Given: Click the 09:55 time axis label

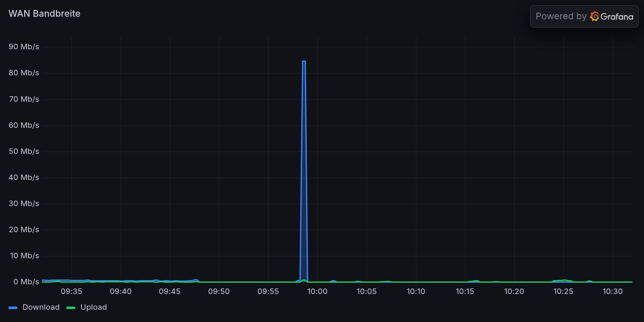Looking at the screenshot, I should pos(268,291).
